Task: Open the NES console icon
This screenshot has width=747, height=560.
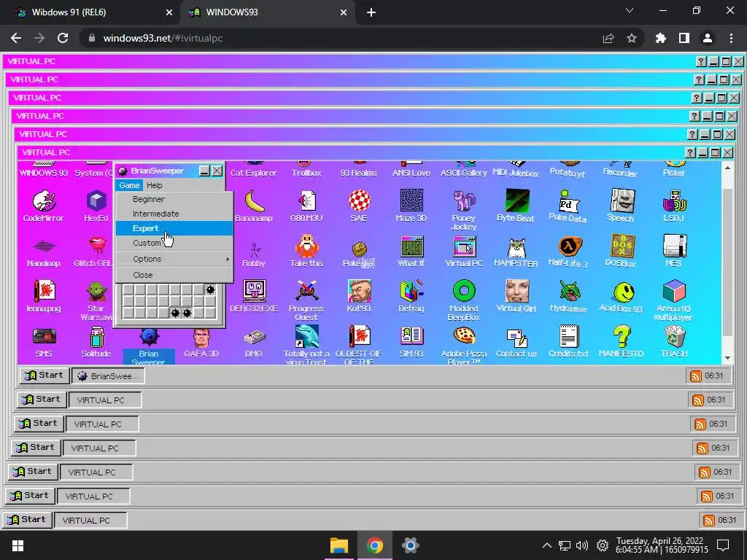Action: point(673,251)
